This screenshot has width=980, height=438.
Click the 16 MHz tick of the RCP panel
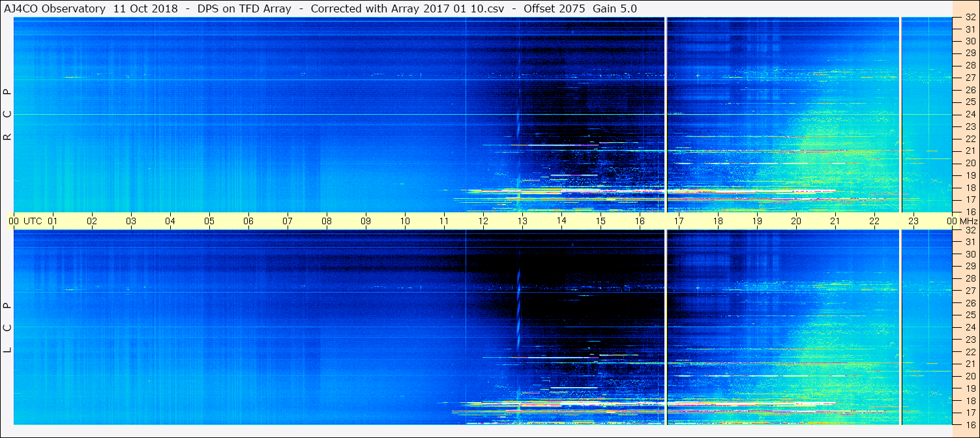point(970,211)
